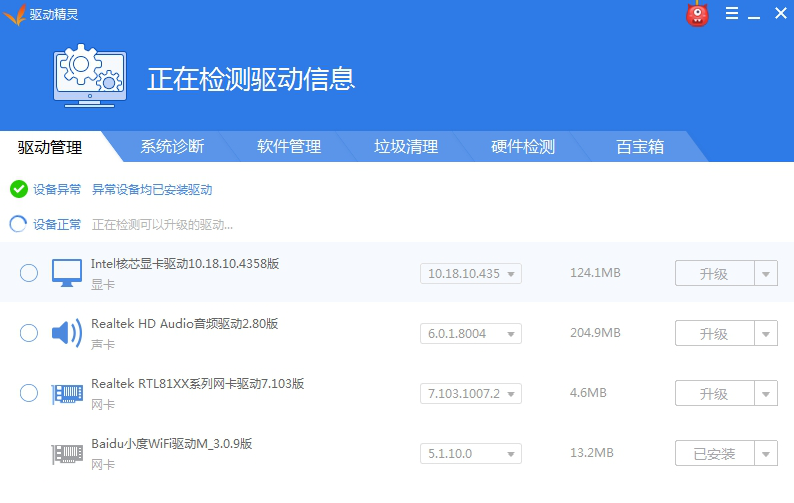Open version dropdown 5.1.10.0
794x503 pixels.
click(470, 453)
